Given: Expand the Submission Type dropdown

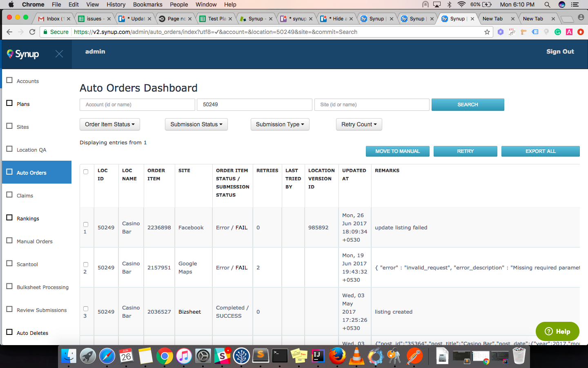Looking at the screenshot, I should click(x=280, y=124).
